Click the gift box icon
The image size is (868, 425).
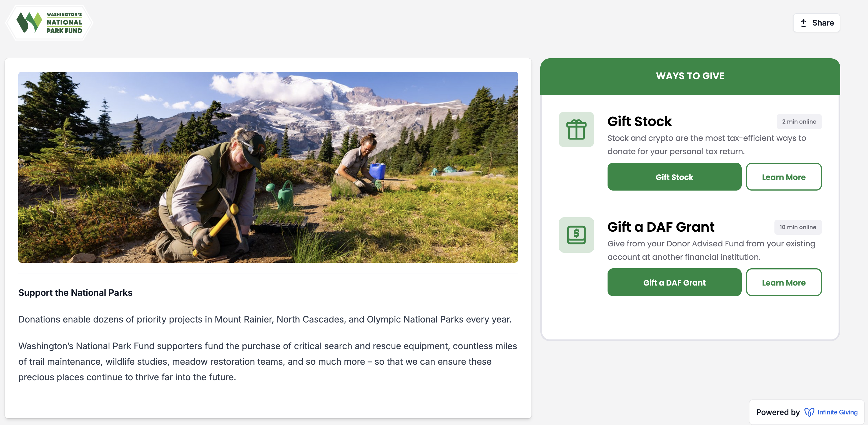[576, 129]
